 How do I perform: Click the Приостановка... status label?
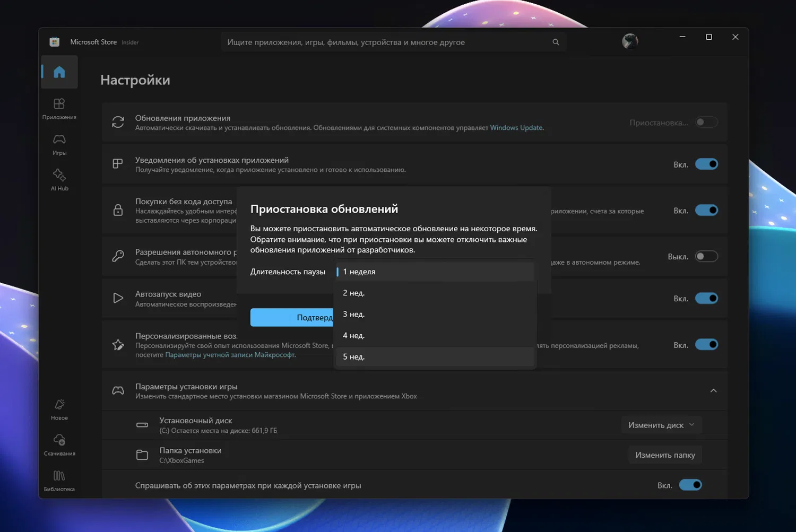click(659, 123)
